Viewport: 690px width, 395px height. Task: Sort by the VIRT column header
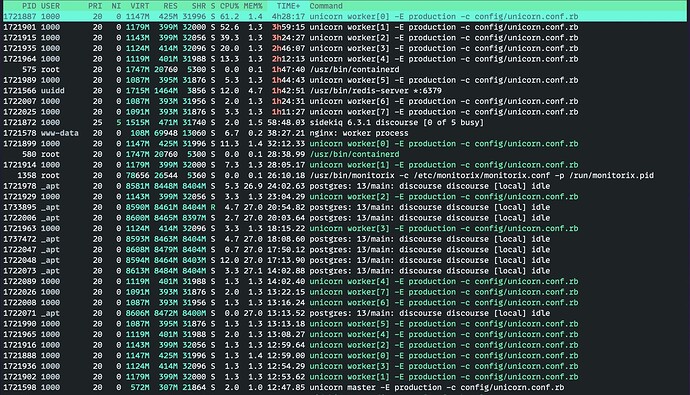coord(139,6)
